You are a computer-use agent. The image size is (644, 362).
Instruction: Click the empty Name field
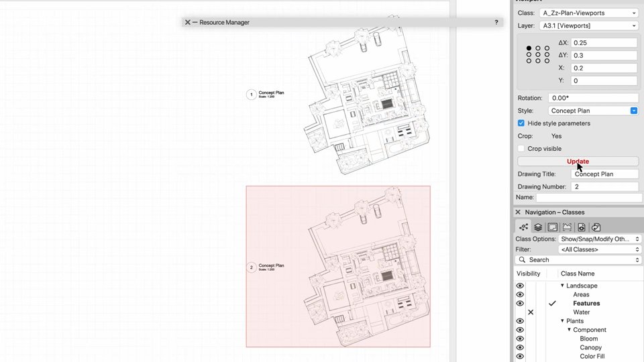[x=590, y=197]
